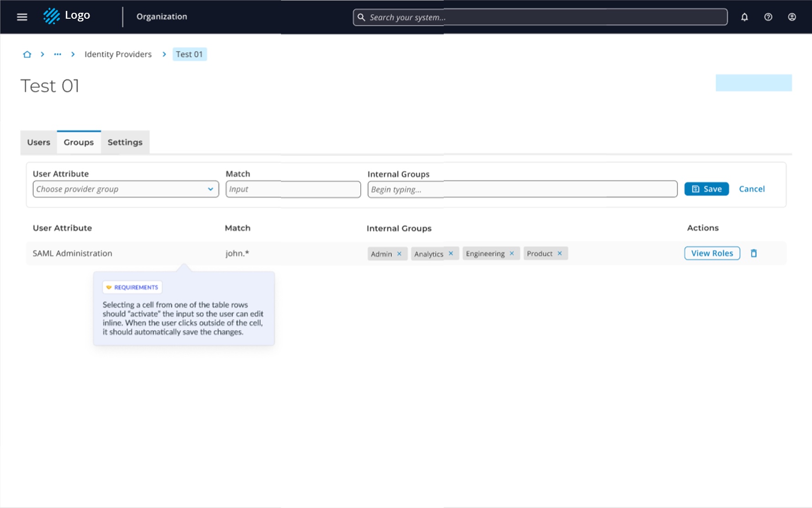Switch to the Settings tab
Viewport: 812px width, 508px height.
pyautogui.click(x=125, y=142)
